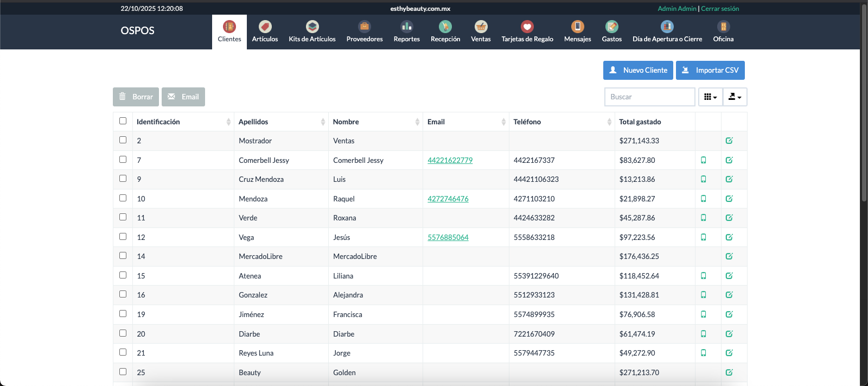Focus the Buscar search field
The height and width of the screenshot is (386, 868).
point(649,97)
